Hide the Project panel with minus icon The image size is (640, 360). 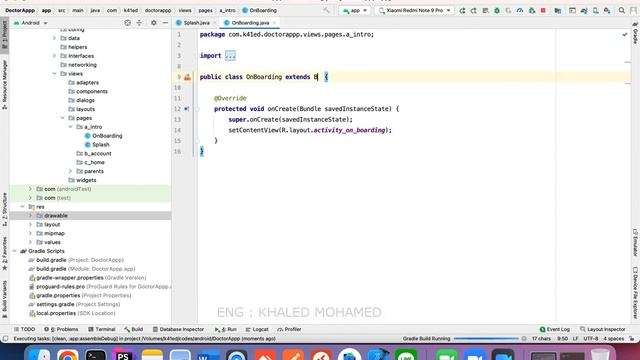(165, 23)
